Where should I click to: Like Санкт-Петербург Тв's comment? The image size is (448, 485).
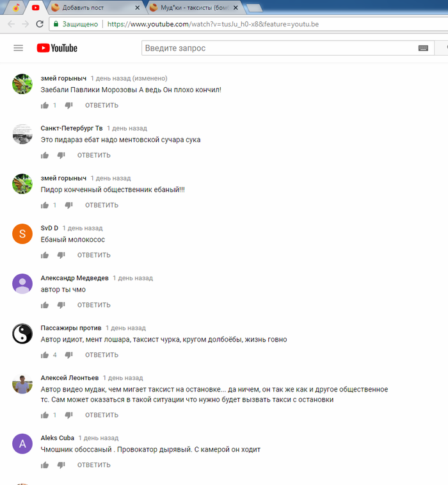[x=45, y=155]
